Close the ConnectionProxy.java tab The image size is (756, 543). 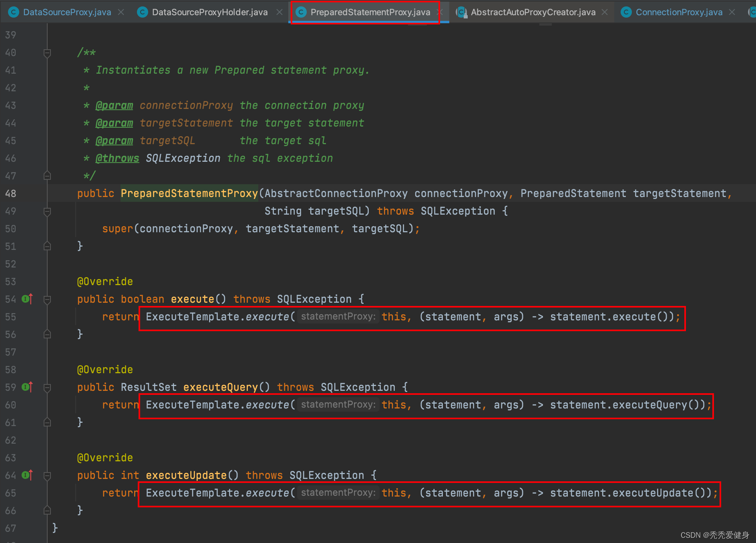pos(732,12)
